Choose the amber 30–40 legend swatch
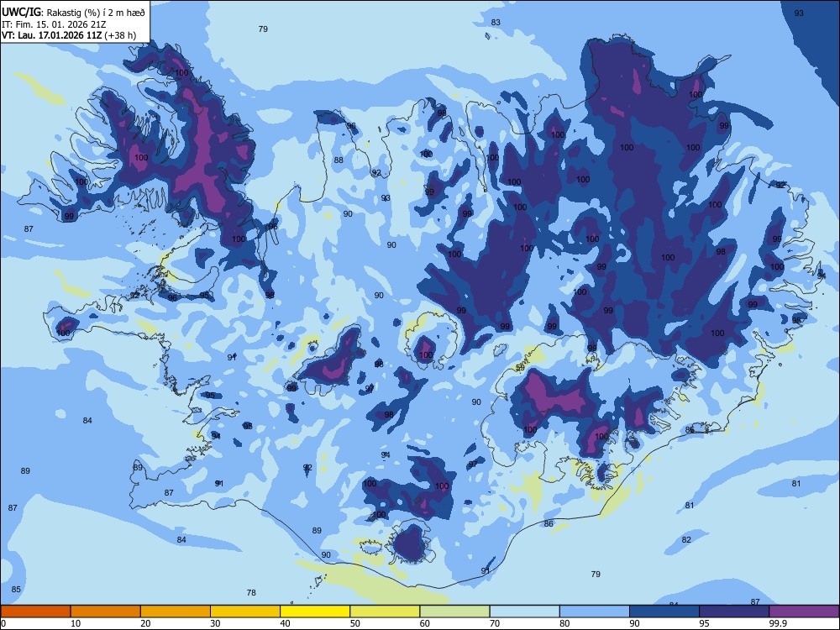The height and width of the screenshot is (630, 840). [245, 612]
